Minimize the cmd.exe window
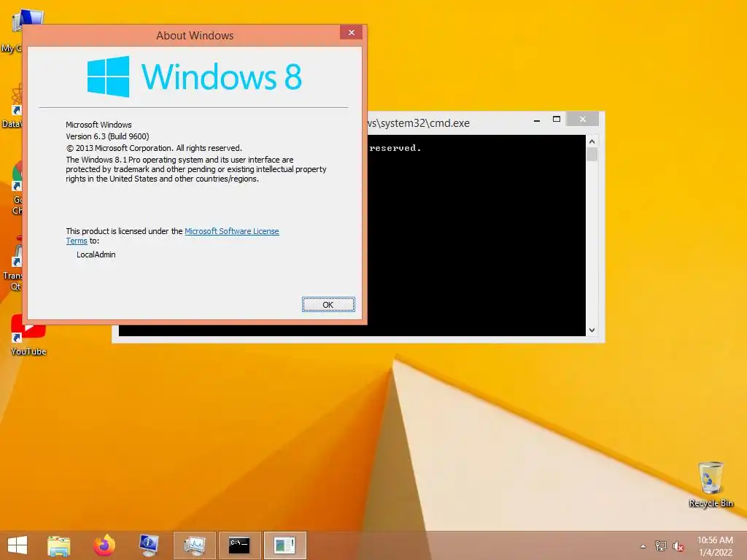This screenshot has width=747, height=560. [537, 120]
